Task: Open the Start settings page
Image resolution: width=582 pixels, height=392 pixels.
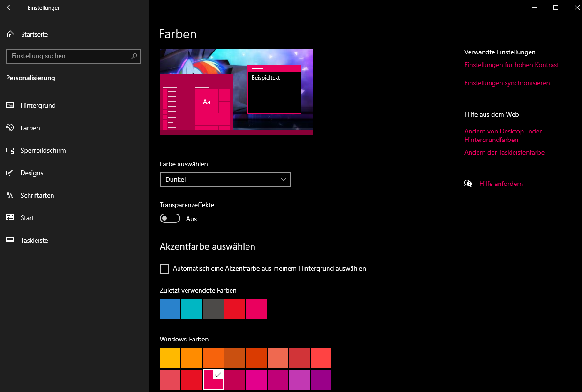Action: pos(74,218)
